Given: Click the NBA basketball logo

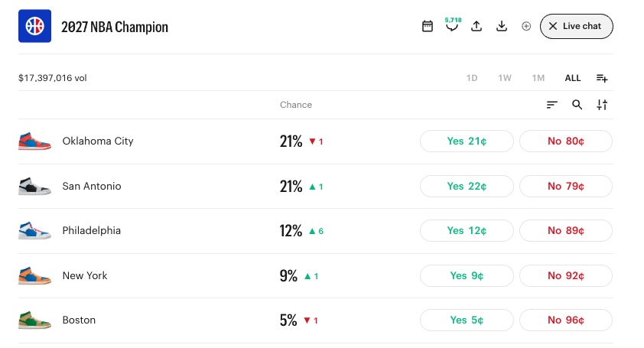Looking at the screenshot, I should 35,26.
